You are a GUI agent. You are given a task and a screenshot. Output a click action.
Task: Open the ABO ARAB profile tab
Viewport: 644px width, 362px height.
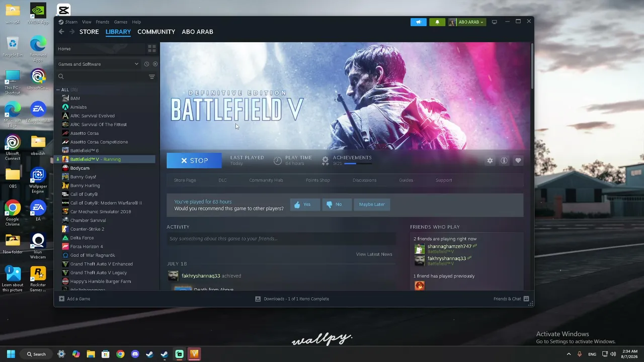pyautogui.click(x=197, y=32)
